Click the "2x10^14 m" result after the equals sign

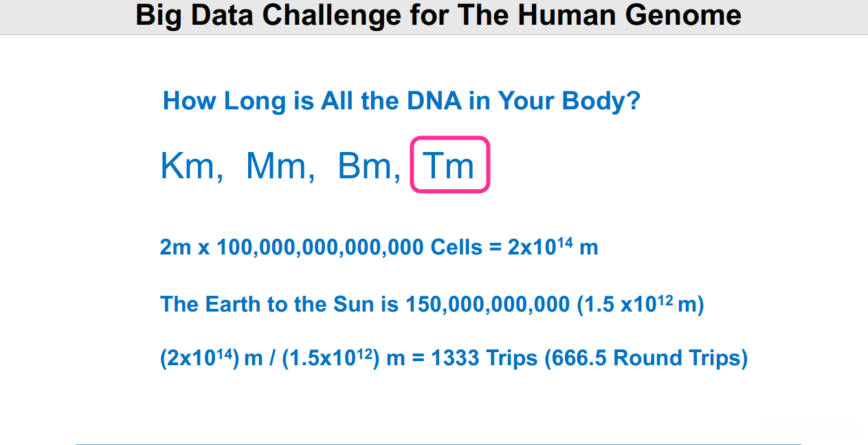(x=553, y=247)
